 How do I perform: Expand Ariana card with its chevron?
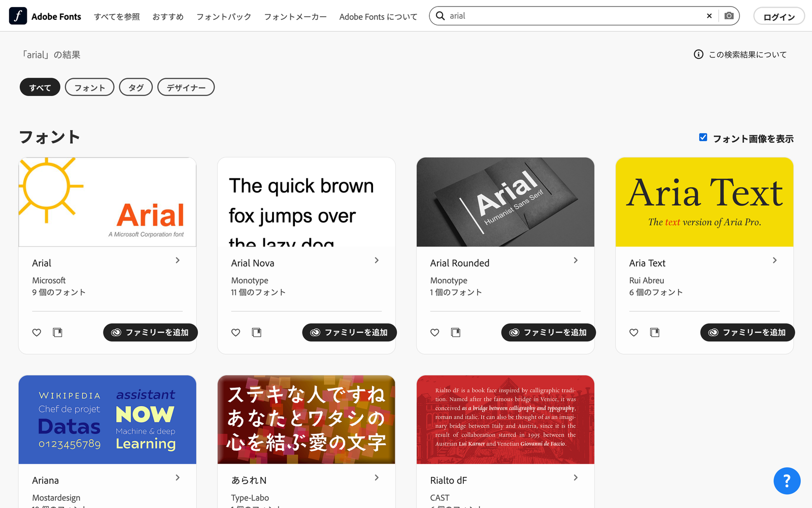pyautogui.click(x=178, y=478)
